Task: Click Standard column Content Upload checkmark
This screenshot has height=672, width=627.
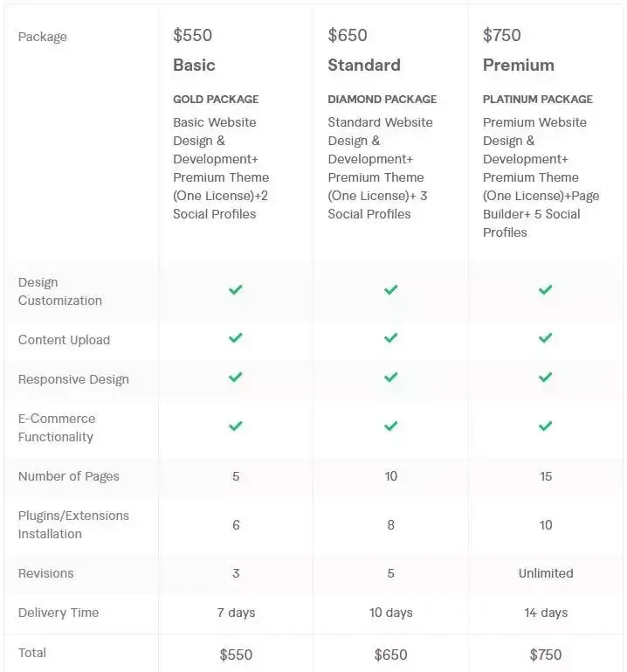Action: 390,338
